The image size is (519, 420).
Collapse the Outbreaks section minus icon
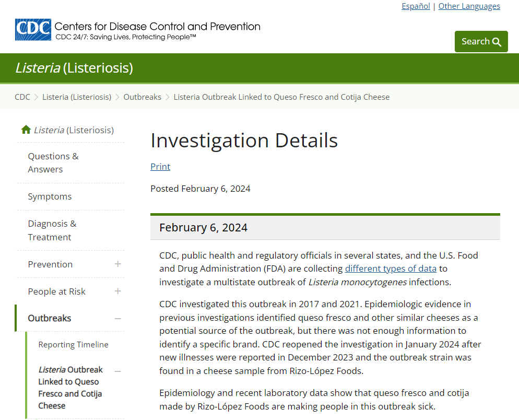117,318
